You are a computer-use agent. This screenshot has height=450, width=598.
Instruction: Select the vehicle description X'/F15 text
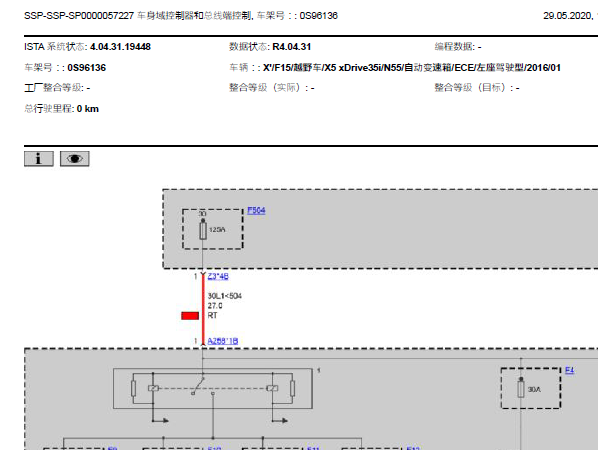click(x=412, y=68)
